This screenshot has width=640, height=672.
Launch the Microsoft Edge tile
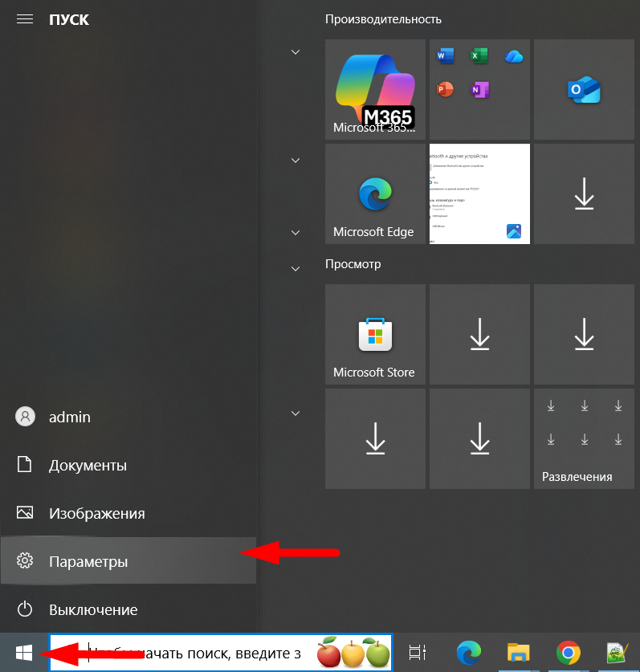pos(375,193)
